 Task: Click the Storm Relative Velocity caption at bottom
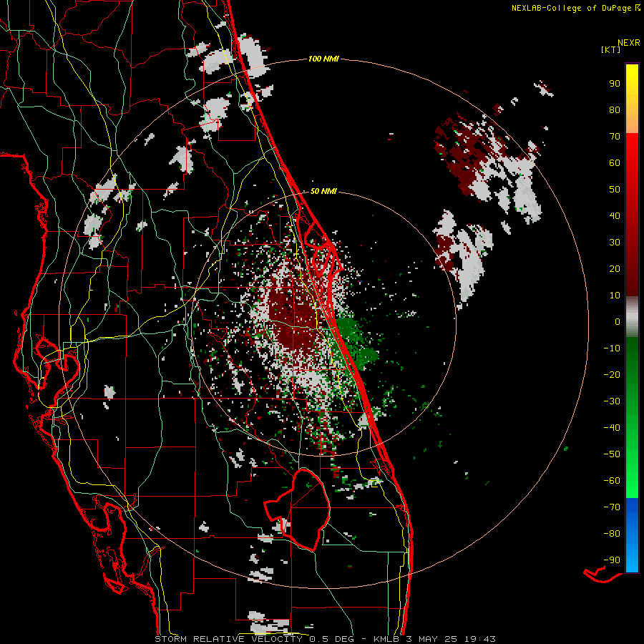click(325, 639)
